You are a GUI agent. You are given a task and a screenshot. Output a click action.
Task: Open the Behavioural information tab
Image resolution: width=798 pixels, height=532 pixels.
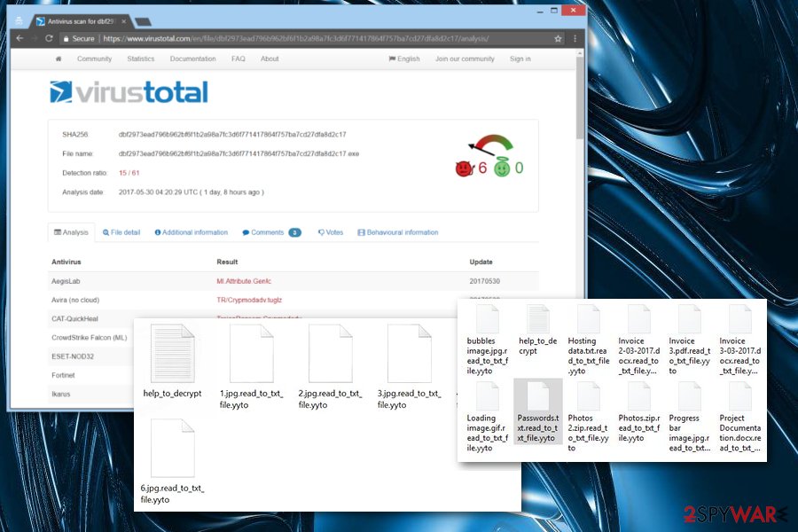397,232
